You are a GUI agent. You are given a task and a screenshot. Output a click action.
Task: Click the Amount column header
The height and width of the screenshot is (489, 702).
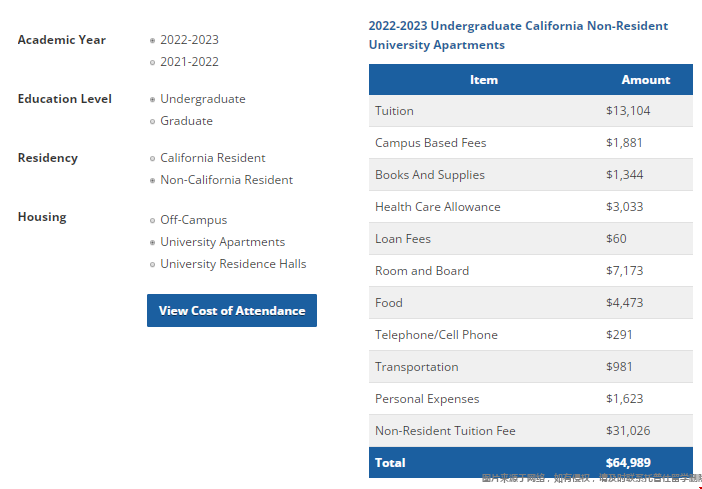(645, 79)
